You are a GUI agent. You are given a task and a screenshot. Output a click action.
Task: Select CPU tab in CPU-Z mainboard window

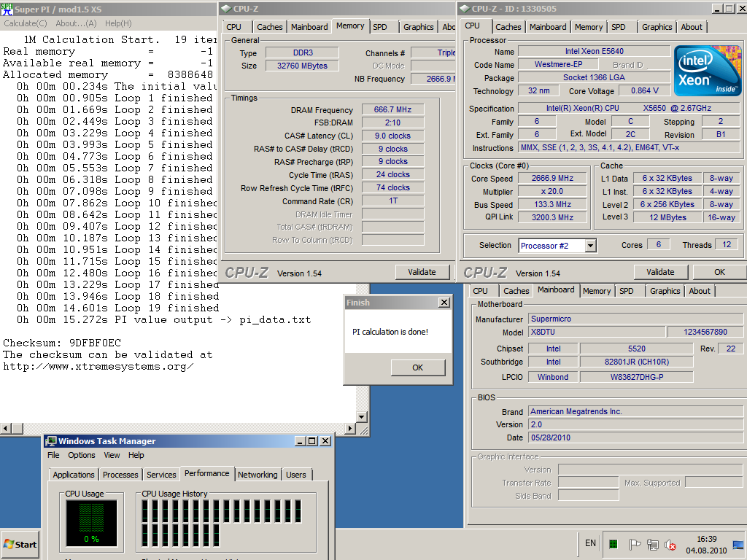point(480,291)
